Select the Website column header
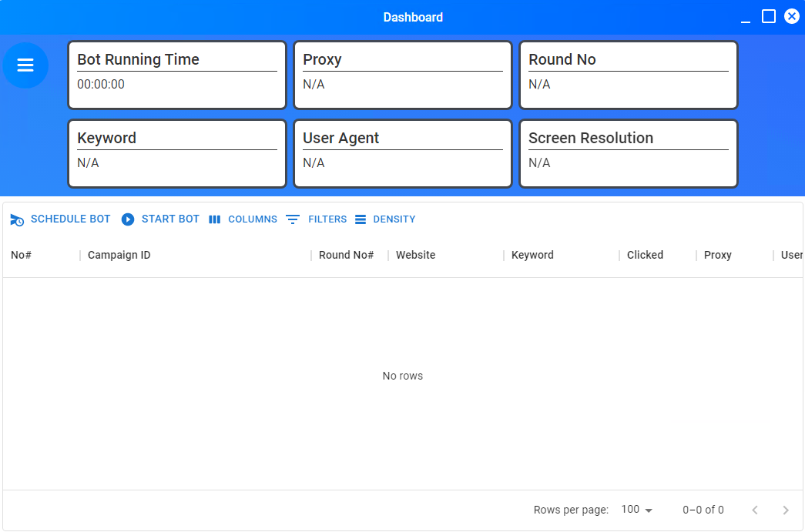 tap(415, 255)
